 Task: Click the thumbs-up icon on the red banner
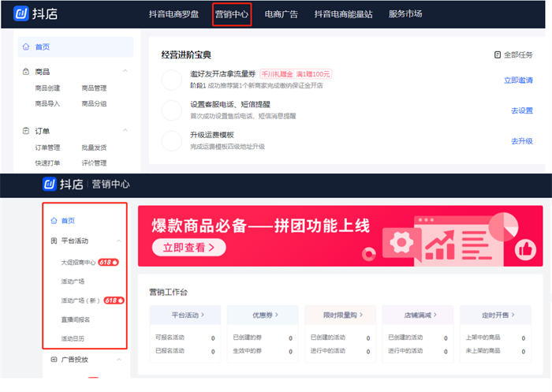tap(525, 249)
